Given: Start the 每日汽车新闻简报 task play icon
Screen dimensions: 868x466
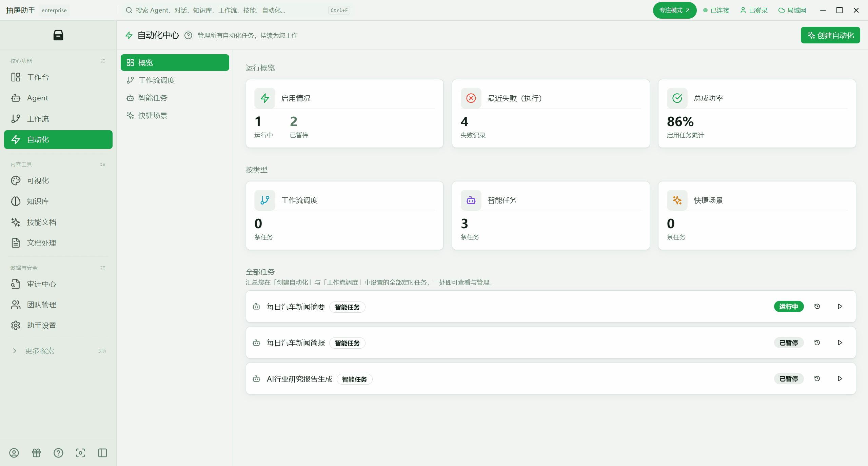Looking at the screenshot, I should (x=840, y=343).
